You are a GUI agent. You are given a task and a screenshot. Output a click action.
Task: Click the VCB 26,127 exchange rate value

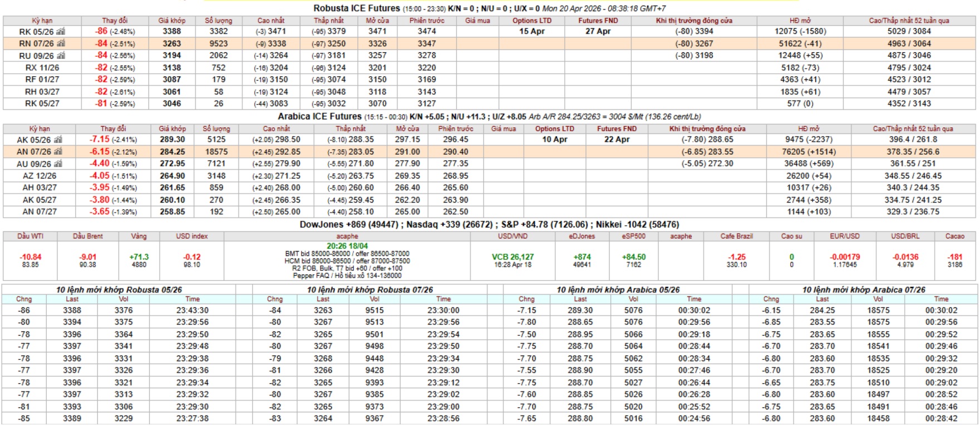coord(512,257)
